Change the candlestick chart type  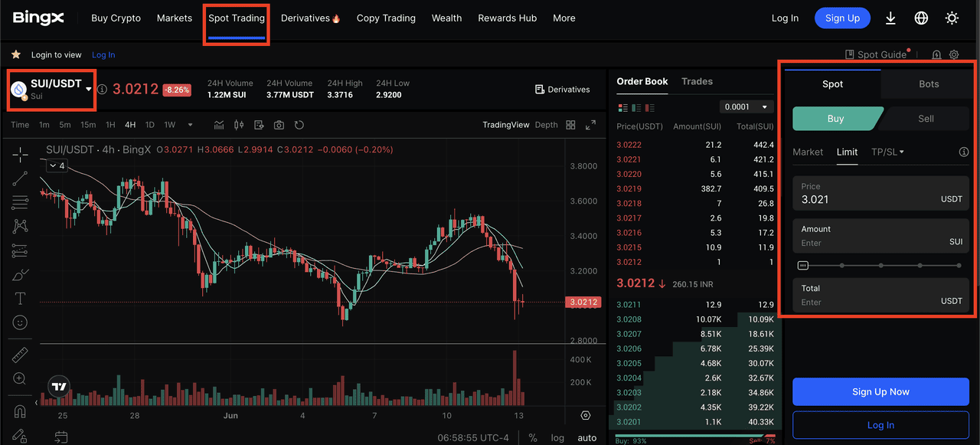coord(239,125)
